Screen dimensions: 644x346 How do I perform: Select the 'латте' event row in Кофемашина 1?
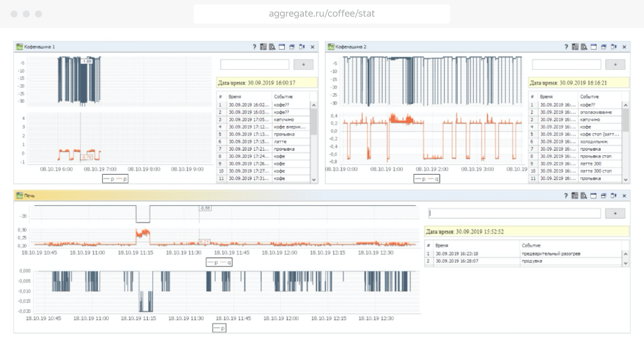280,142
